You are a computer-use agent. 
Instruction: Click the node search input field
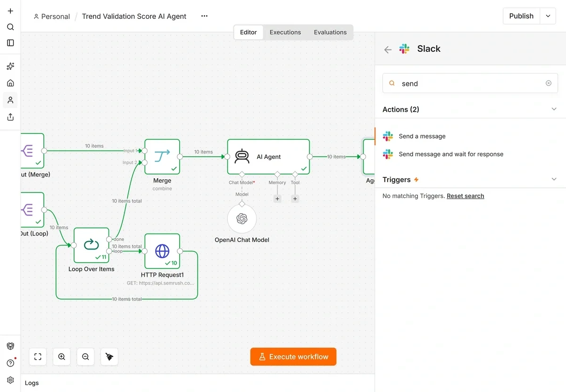(470, 83)
